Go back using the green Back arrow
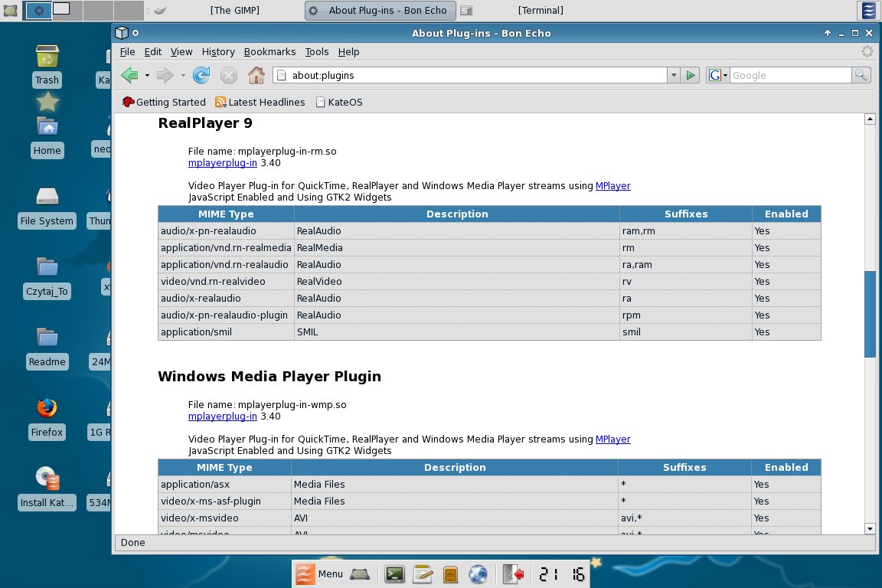Screen dimensions: 882x588 pos(130,75)
